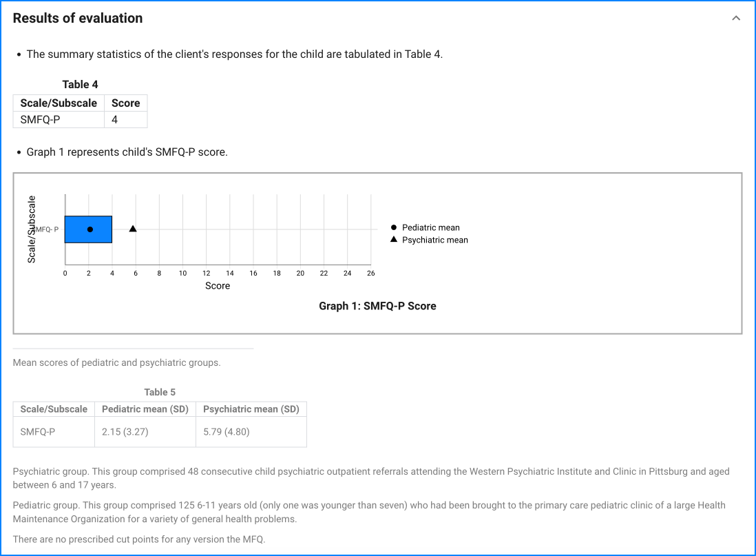Click the Score label under the graph's x-axis
The height and width of the screenshot is (556, 756).
click(x=218, y=285)
